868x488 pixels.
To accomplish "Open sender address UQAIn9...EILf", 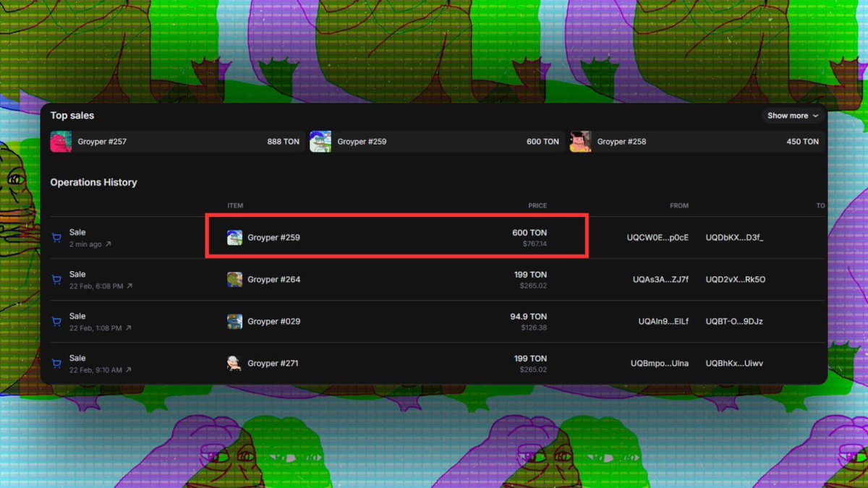I will tap(663, 321).
